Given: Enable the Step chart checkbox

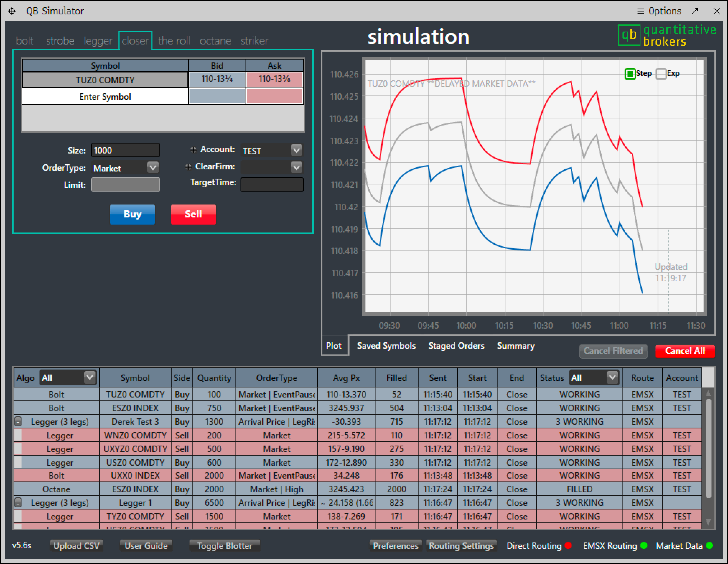Looking at the screenshot, I should point(630,74).
